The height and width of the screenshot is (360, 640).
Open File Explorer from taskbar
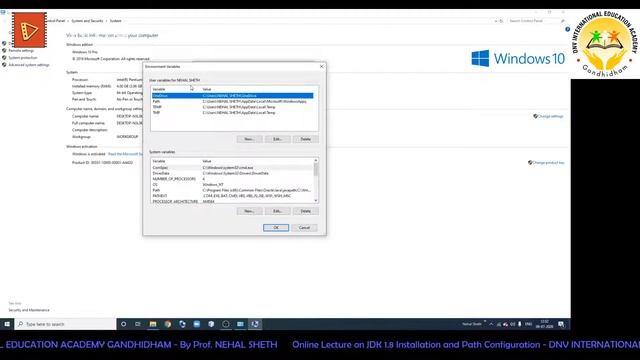pyautogui.click(x=153, y=324)
